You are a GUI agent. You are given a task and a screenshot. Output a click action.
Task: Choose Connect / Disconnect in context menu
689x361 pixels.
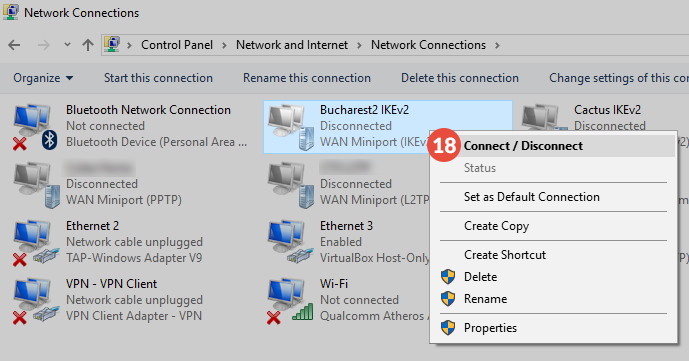554,146
